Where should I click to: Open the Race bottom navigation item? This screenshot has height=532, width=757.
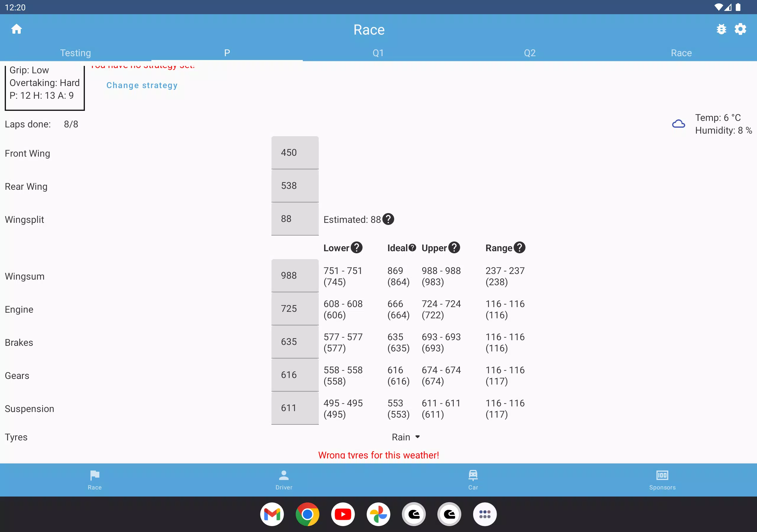tap(95, 480)
